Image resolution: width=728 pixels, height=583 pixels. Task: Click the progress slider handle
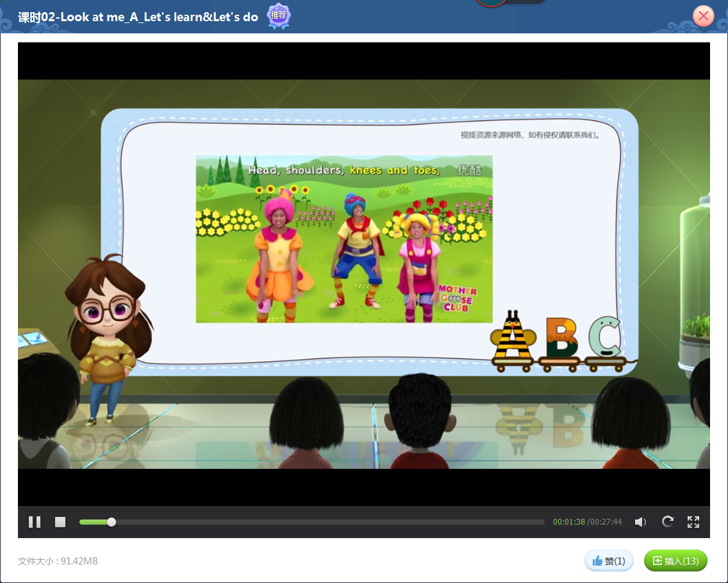point(112,522)
